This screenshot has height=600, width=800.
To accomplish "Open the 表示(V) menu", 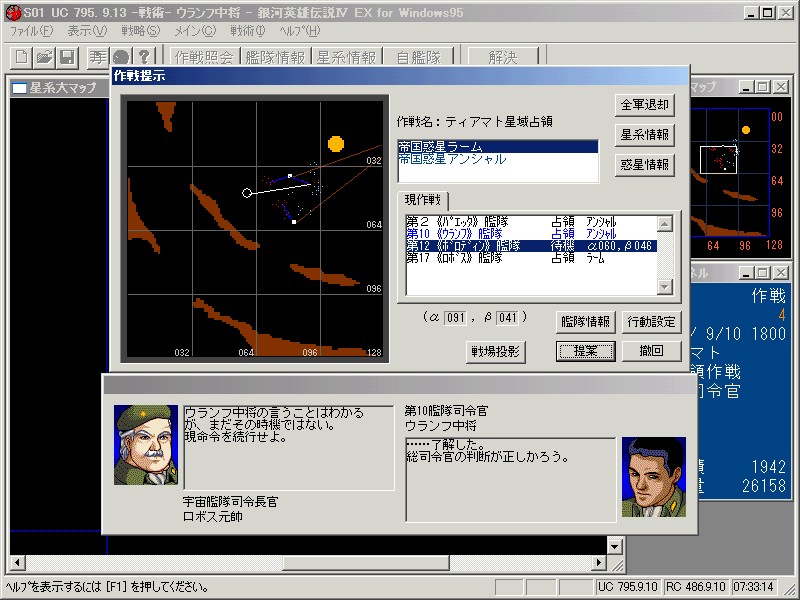I will coord(87,31).
